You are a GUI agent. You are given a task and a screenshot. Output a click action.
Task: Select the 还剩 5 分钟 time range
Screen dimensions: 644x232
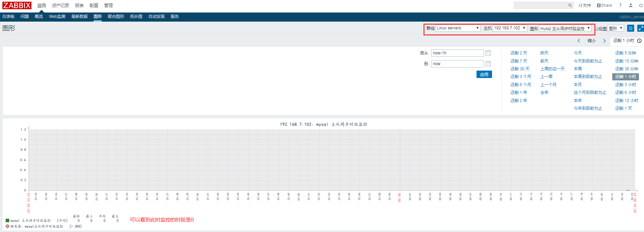click(x=625, y=53)
